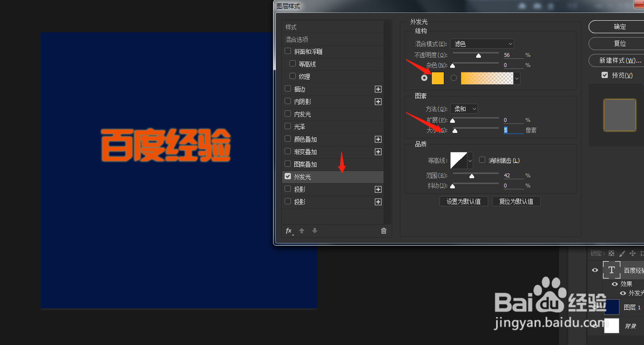
Task: Uncheck the 外发光 checkbox
Action: tap(288, 176)
